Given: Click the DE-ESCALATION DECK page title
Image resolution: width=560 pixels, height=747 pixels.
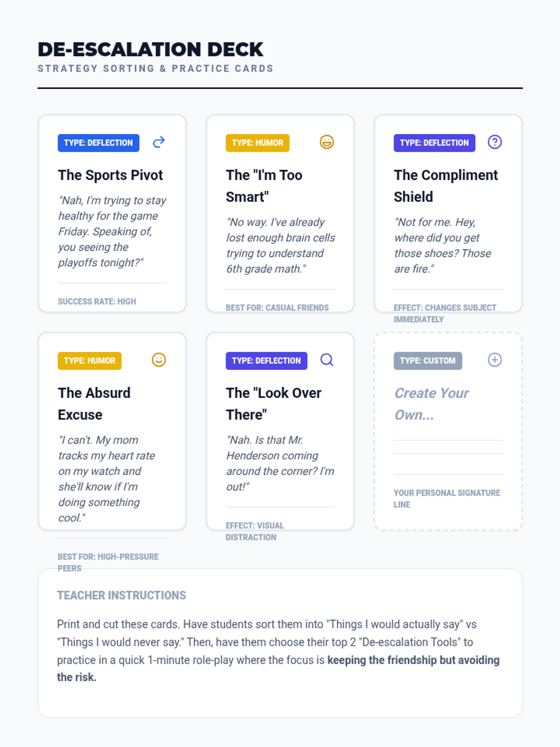Looking at the screenshot, I should [150, 49].
